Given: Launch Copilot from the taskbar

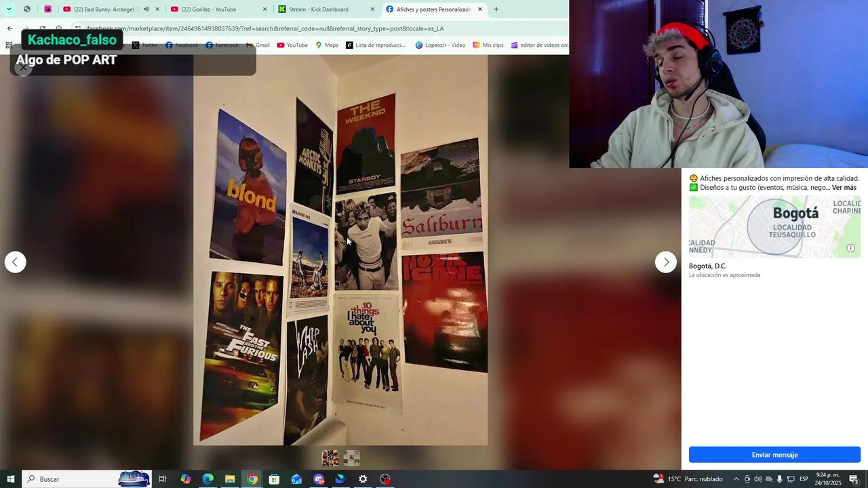Looking at the screenshot, I should pyautogui.click(x=185, y=479).
